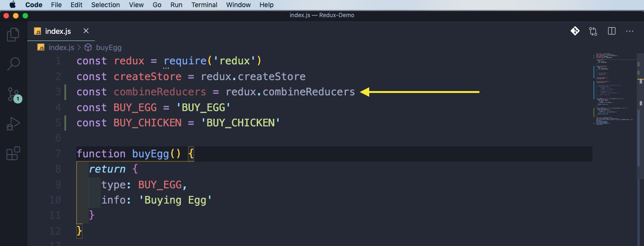Split the editor to the right

tap(612, 31)
